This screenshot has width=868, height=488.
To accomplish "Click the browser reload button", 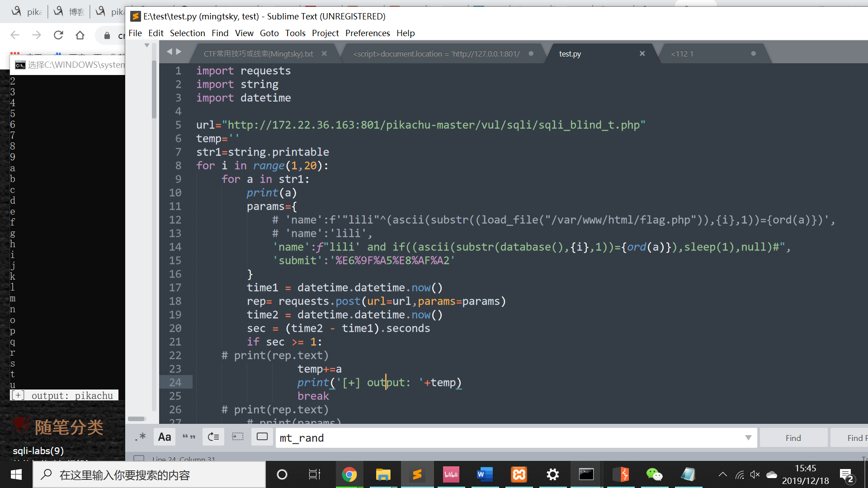I will (58, 35).
